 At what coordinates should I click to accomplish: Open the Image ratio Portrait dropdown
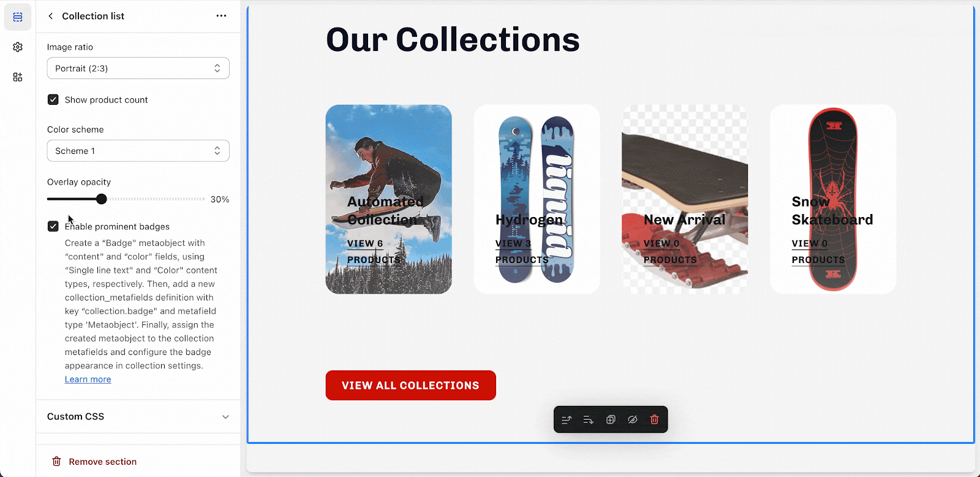(138, 68)
